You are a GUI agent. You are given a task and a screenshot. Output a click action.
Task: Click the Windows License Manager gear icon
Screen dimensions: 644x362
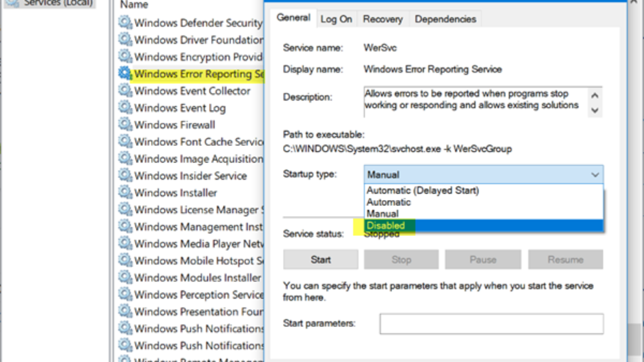pyautogui.click(x=125, y=210)
